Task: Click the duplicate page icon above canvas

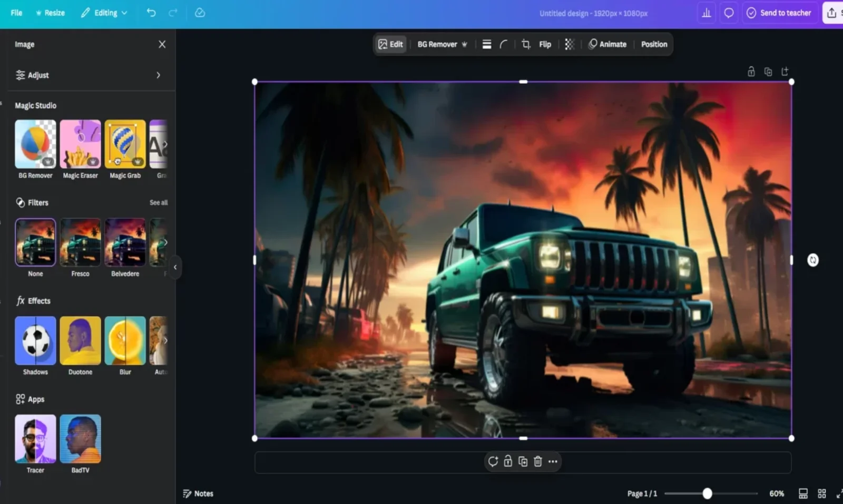Action: 768,72
